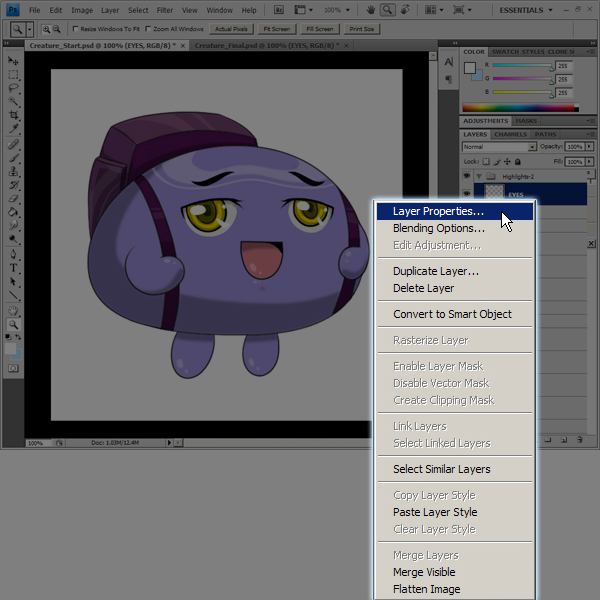Select the Lasso tool
This screenshot has width=600, height=600.
[13, 88]
